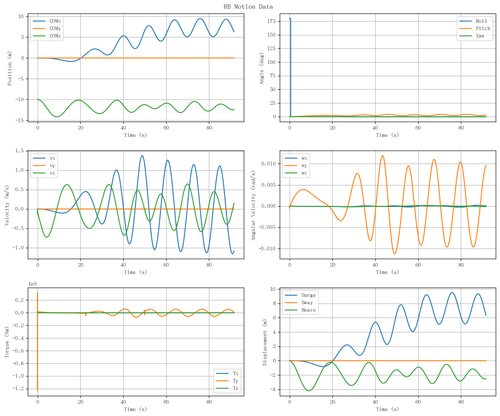Select the COMy legend entry
The image size is (500, 416).
pos(47,28)
